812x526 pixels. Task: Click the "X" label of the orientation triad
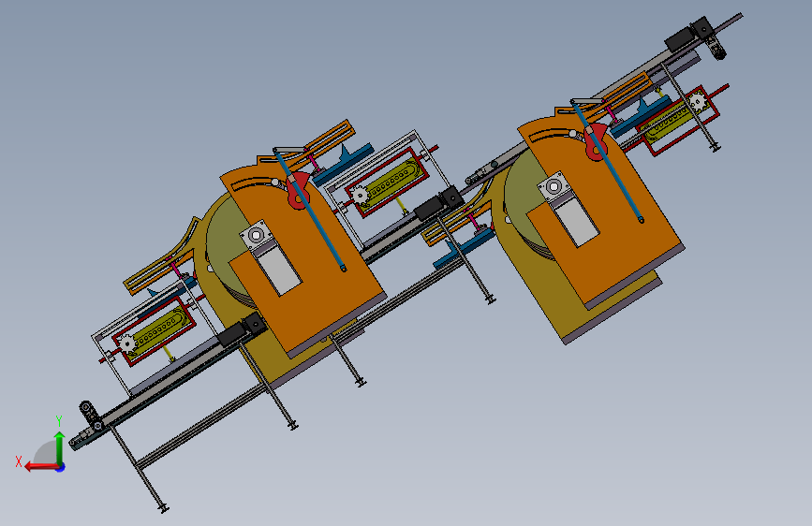[x=19, y=461]
